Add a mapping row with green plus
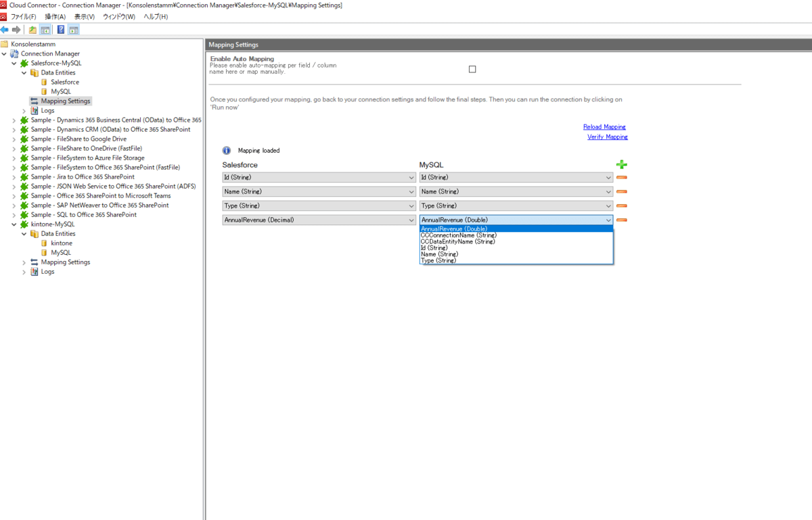The height and width of the screenshot is (520, 812). (x=622, y=164)
